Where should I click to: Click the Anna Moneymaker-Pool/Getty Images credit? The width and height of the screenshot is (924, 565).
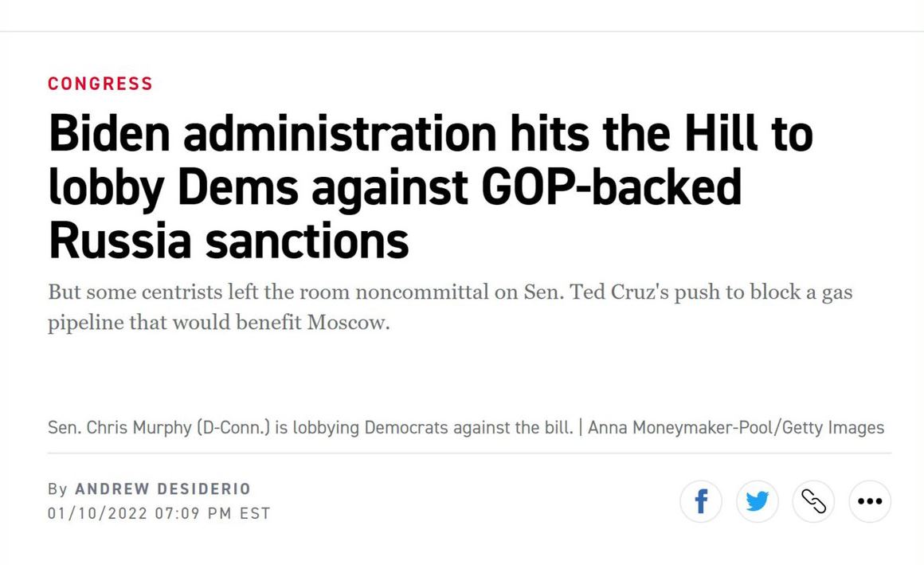[x=736, y=427]
